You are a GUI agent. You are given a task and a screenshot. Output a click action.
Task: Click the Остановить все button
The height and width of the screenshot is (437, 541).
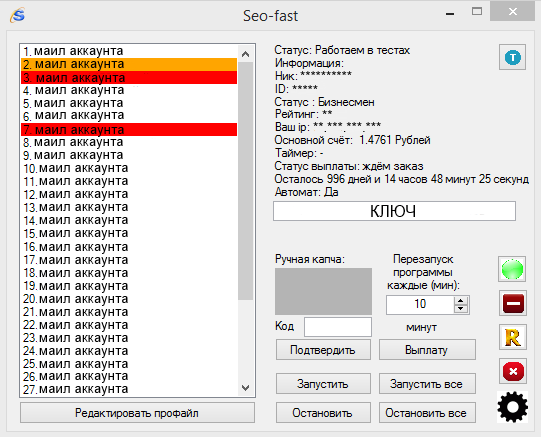pyautogui.click(x=427, y=413)
